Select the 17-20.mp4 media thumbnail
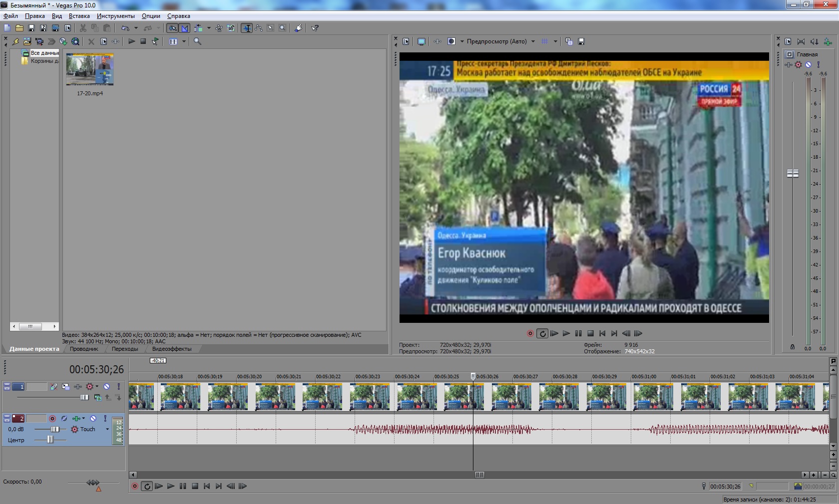 [x=90, y=69]
